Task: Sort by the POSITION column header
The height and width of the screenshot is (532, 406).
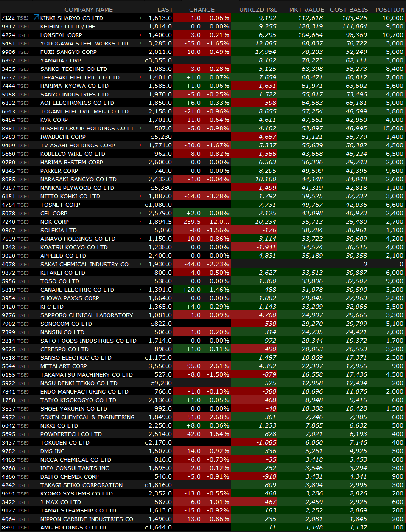Action: 389,9
